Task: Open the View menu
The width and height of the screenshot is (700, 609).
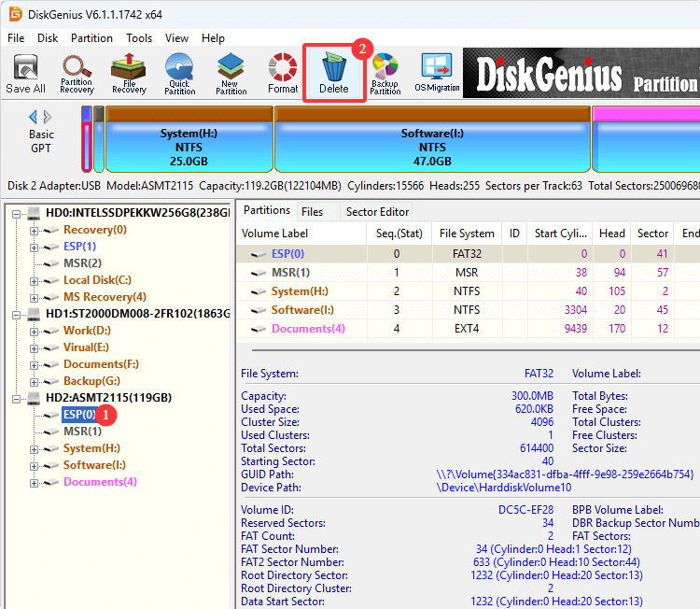Action: 176,38
